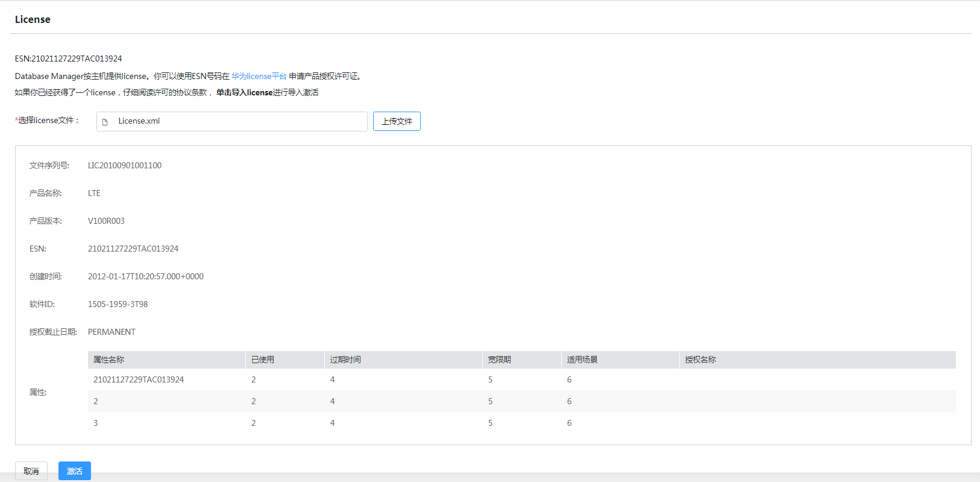The height and width of the screenshot is (482, 980).
Task: Select the attribute name 3 in the table
Action: click(x=96, y=423)
